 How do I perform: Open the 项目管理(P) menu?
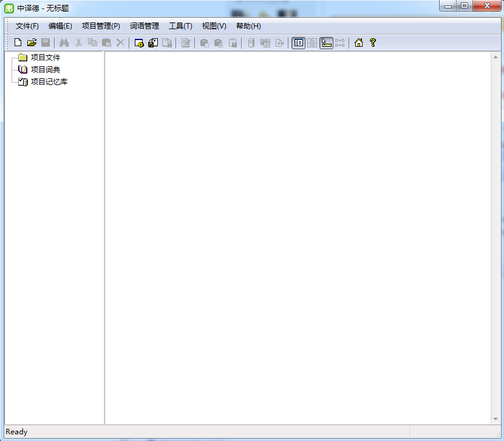101,26
